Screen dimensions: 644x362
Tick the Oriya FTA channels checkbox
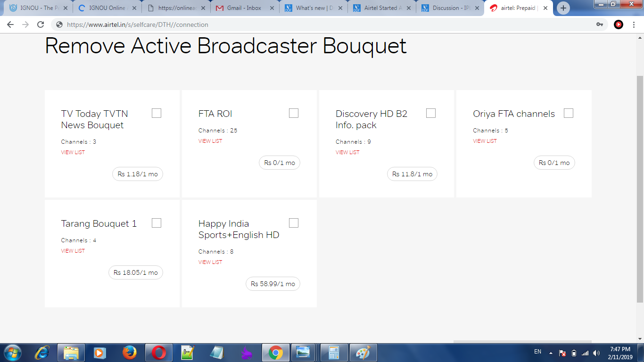[x=569, y=113]
